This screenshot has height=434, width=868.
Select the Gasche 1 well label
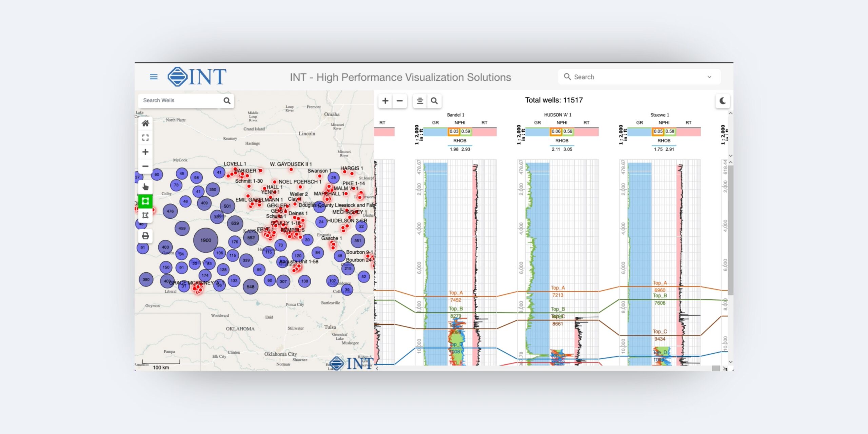click(x=332, y=238)
